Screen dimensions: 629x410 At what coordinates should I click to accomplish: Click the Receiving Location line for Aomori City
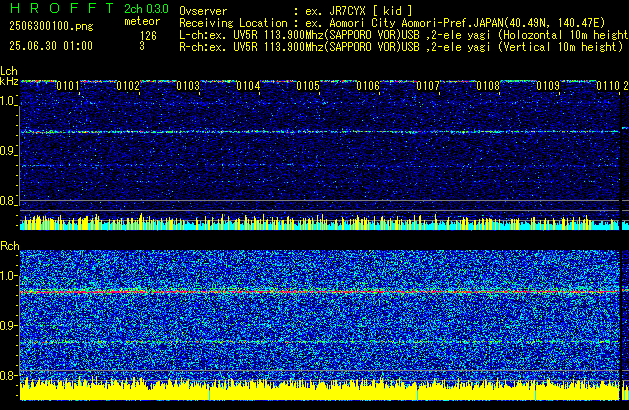pyautogui.click(x=392, y=23)
